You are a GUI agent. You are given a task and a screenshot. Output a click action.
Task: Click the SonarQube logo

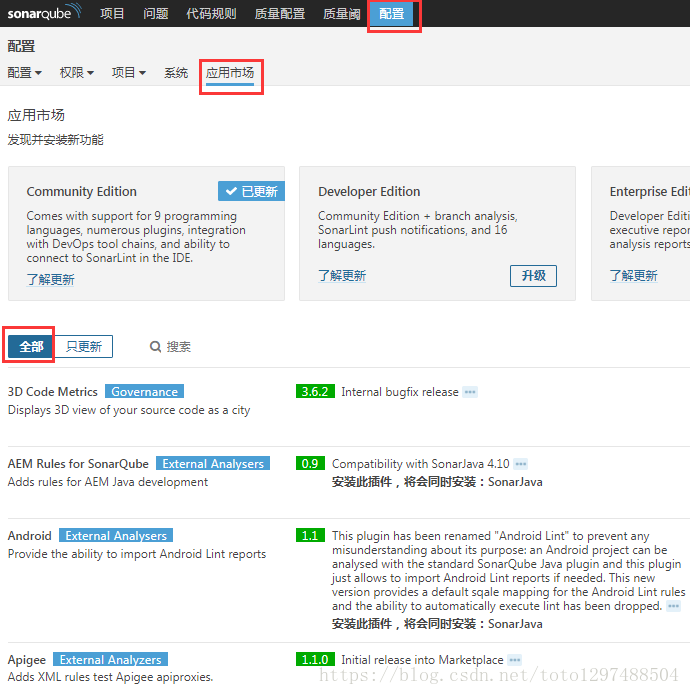point(44,12)
